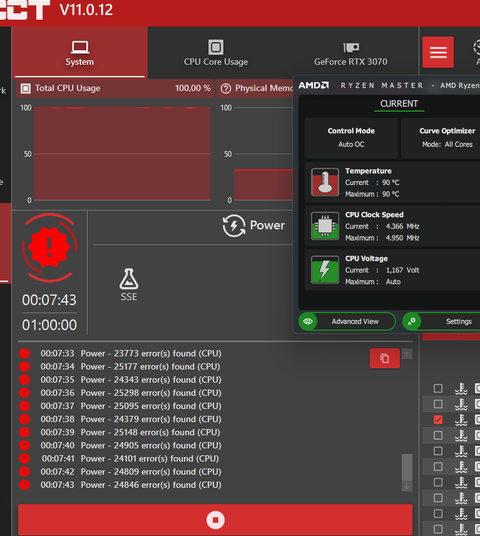
Task: Click the temperature sensor icon beside the checked checkbox
Action: click(461, 420)
